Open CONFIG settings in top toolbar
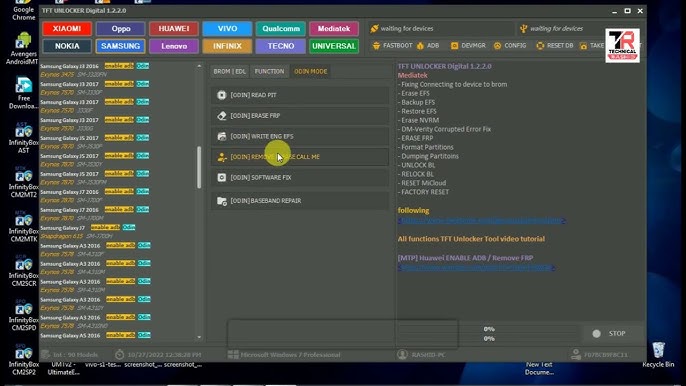Image resolution: width=686 pixels, height=386 pixels. click(x=510, y=46)
